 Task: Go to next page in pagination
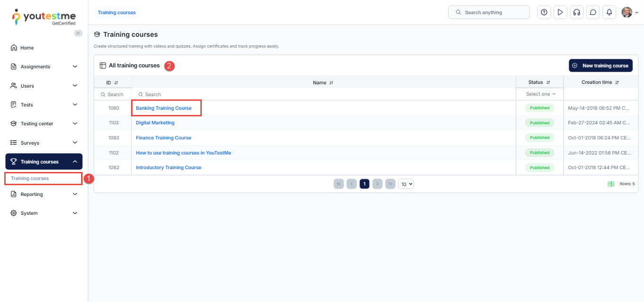tap(377, 184)
